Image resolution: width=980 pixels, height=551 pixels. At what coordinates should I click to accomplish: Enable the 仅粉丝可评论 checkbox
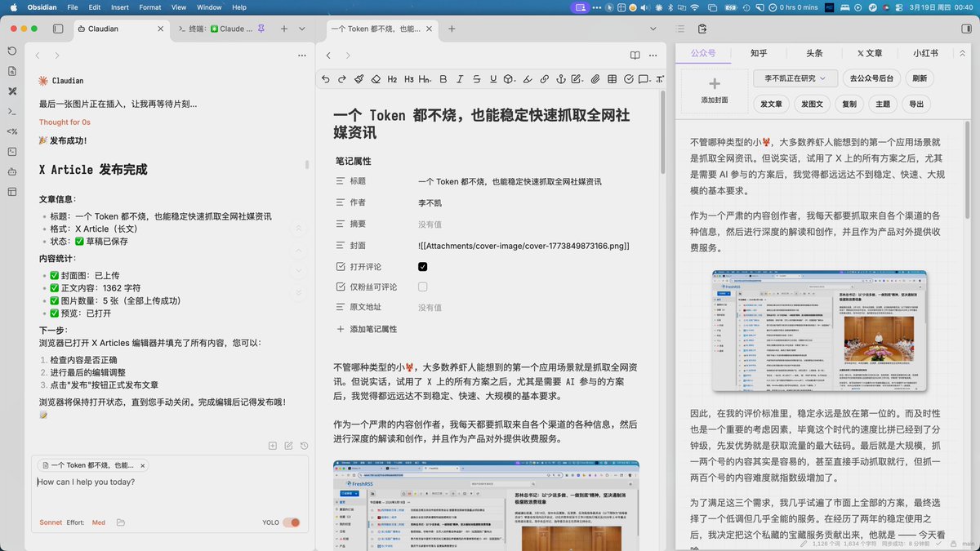pos(422,287)
